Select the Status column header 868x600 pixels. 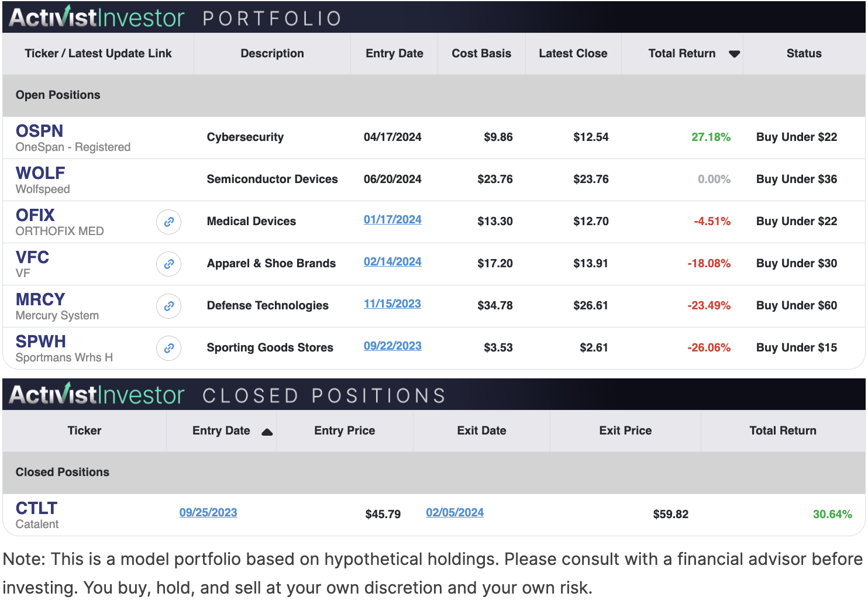[x=804, y=54]
